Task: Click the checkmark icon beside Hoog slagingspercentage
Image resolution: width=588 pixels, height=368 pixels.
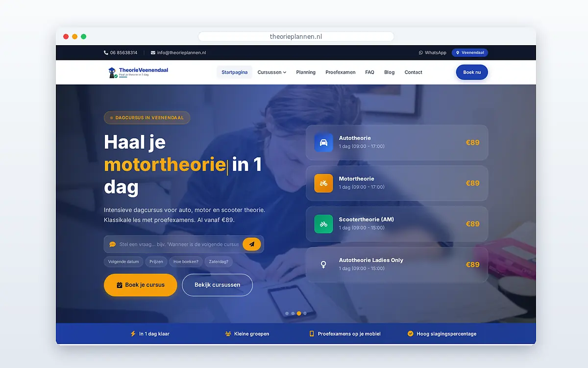Action: tap(411, 334)
